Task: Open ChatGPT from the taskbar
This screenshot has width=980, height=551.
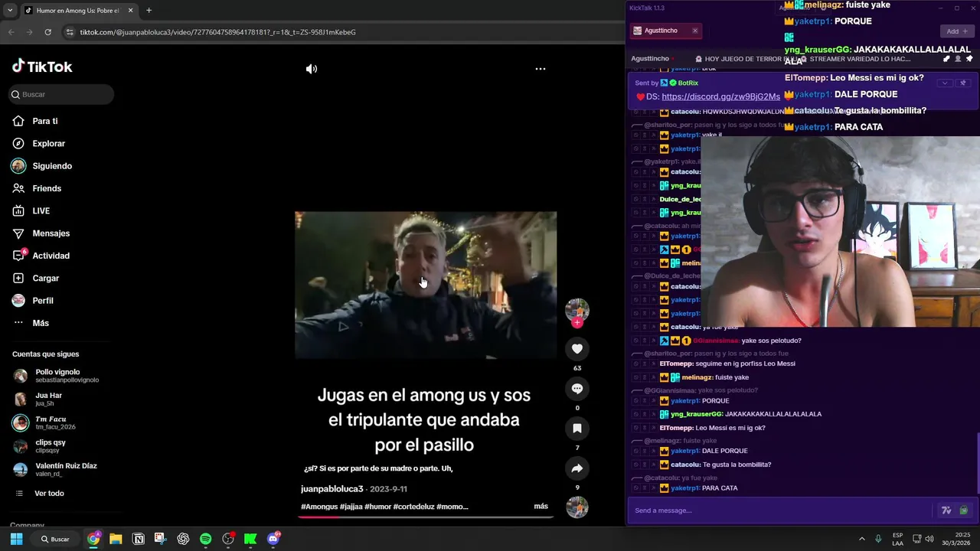Action: click(x=183, y=539)
